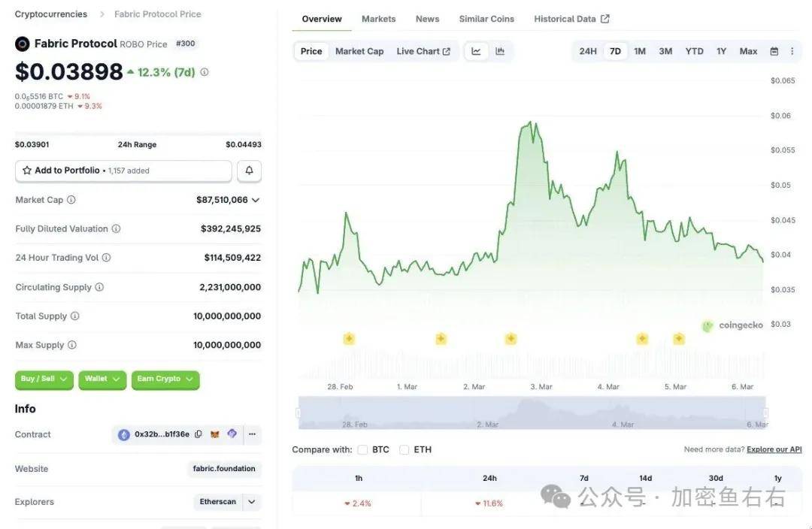Click the Market Cap info icon
812x529 pixels.
coord(71,200)
